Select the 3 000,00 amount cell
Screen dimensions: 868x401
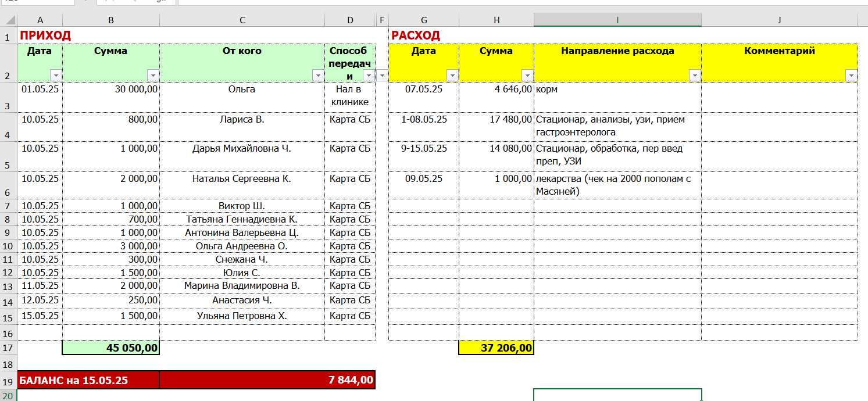[x=111, y=246]
